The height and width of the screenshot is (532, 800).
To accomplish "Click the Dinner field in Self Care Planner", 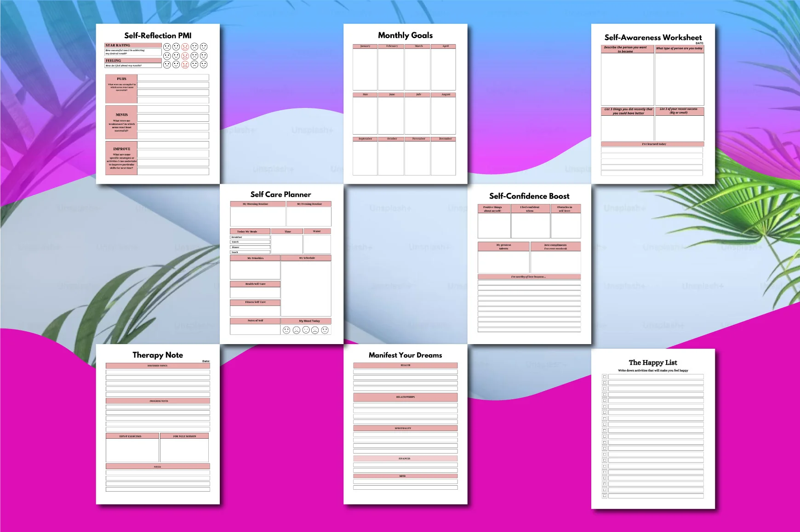I will coord(250,248).
